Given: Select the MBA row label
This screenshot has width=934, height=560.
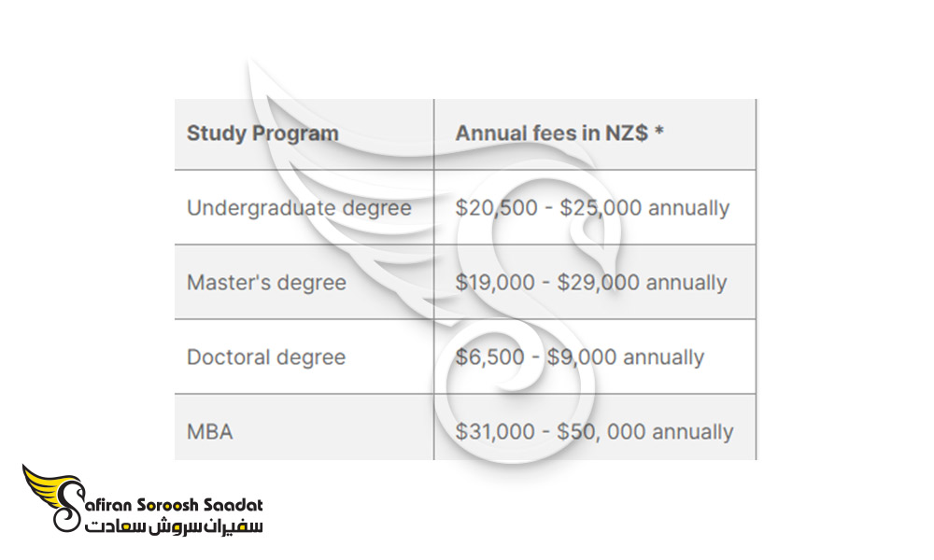Looking at the screenshot, I should pyautogui.click(x=209, y=431).
